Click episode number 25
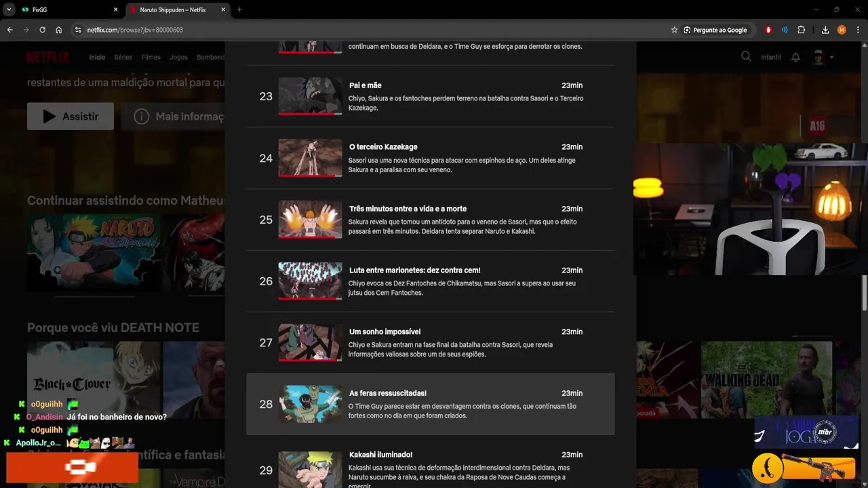The width and height of the screenshot is (868, 488). pyautogui.click(x=266, y=220)
